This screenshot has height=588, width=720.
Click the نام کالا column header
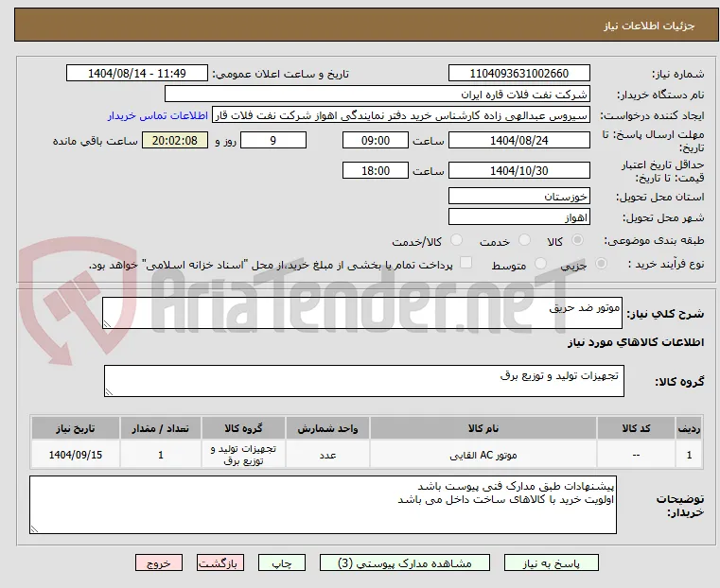pos(483,428)
